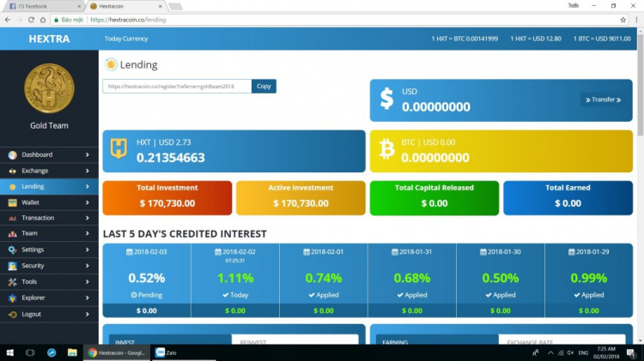This screenshot has height=361, width=644.
Task: Click the Total Investment orange card
Action: [167, 198]
